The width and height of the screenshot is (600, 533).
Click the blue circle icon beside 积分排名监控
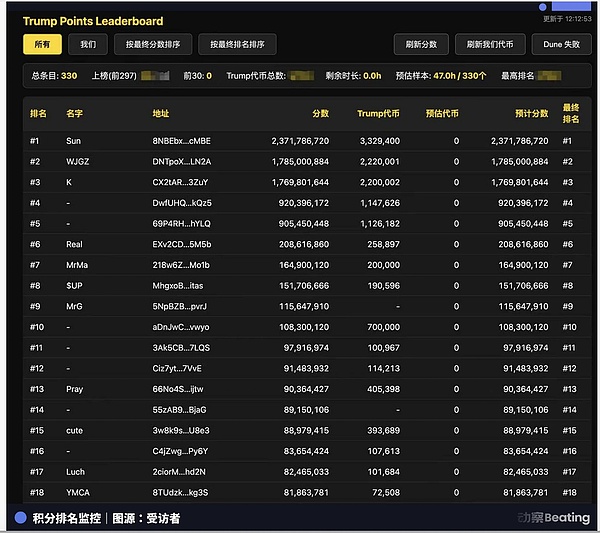pos(19,517)
